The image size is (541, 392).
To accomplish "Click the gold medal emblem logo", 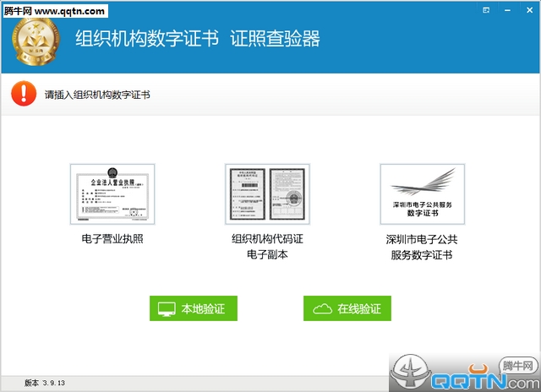I will pyautogui.click(x=36, y=41).
